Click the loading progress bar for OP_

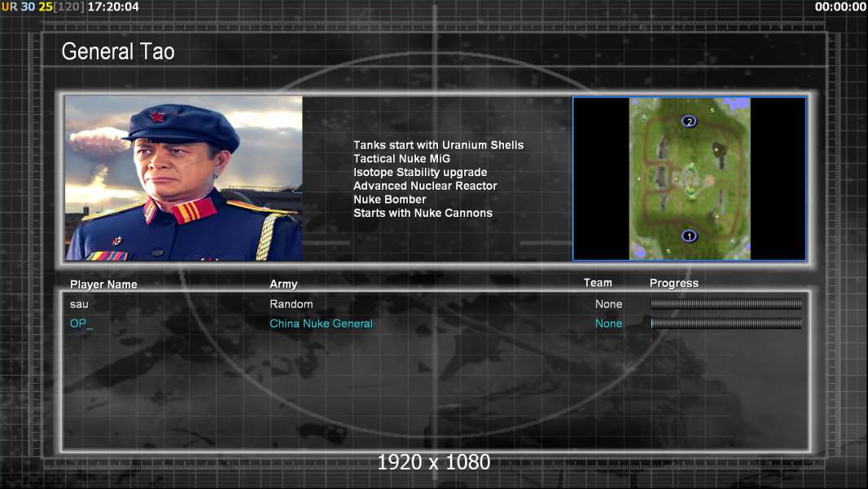tap(726, 323)
